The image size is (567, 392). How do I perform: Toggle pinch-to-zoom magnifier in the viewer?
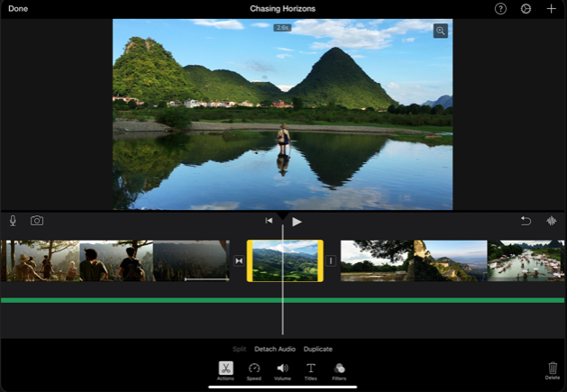coord(440,31)
